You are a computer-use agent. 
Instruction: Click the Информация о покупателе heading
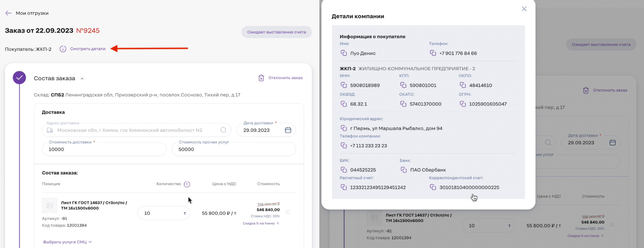pos(372,36)
